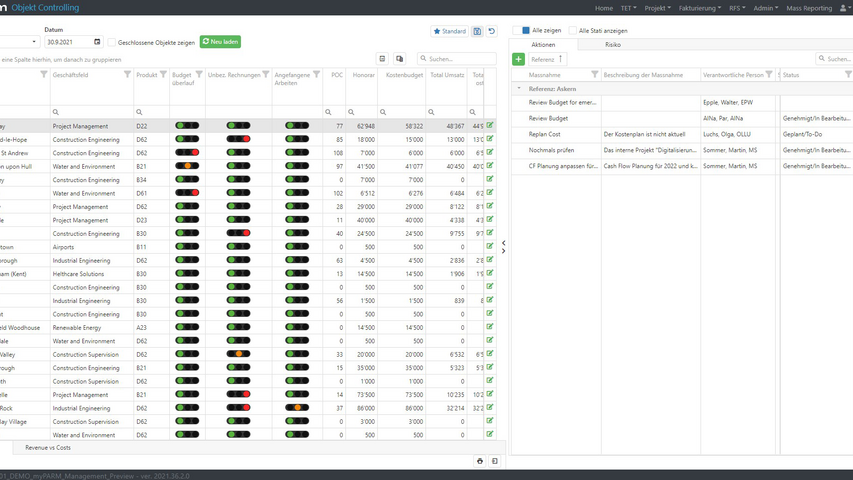Click the print icon below the grid
This screenshot has width=853, height=480.
[x=480, y=461]
